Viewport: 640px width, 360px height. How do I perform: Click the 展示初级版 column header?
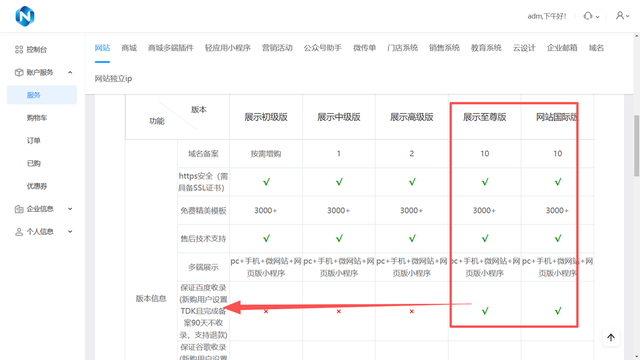[266, 117]
